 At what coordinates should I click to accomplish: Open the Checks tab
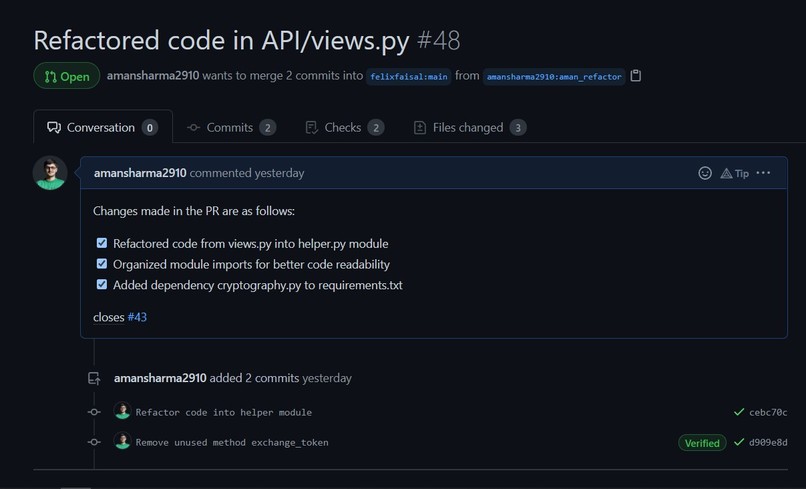(x=344, y=128)
